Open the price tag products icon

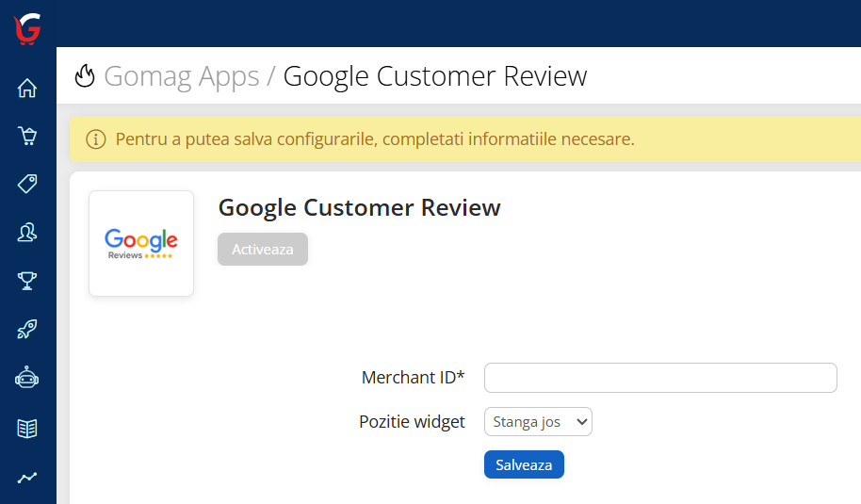coord(27,184)
